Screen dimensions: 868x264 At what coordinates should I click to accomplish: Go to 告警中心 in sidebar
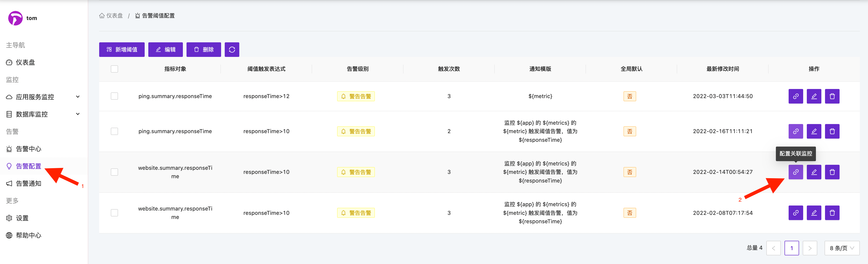pos(28,149)
